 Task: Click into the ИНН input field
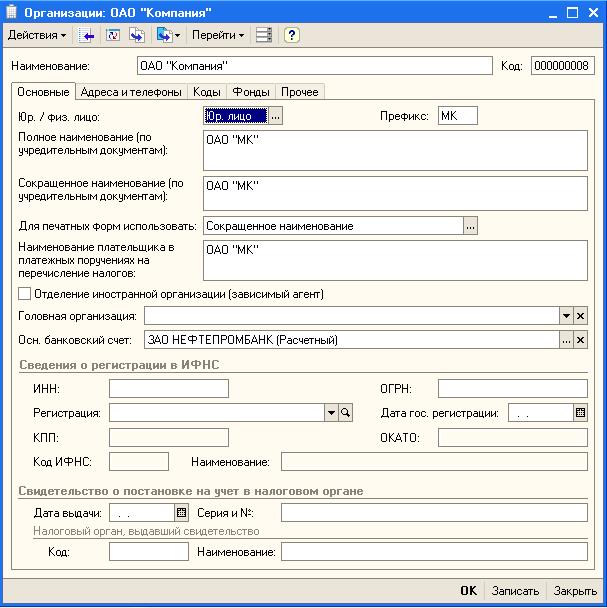click(168, 389)
